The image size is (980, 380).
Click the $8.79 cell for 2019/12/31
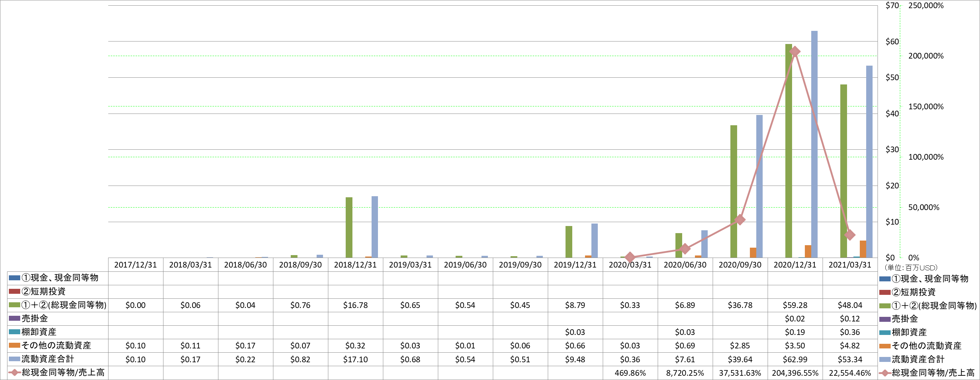575,305
